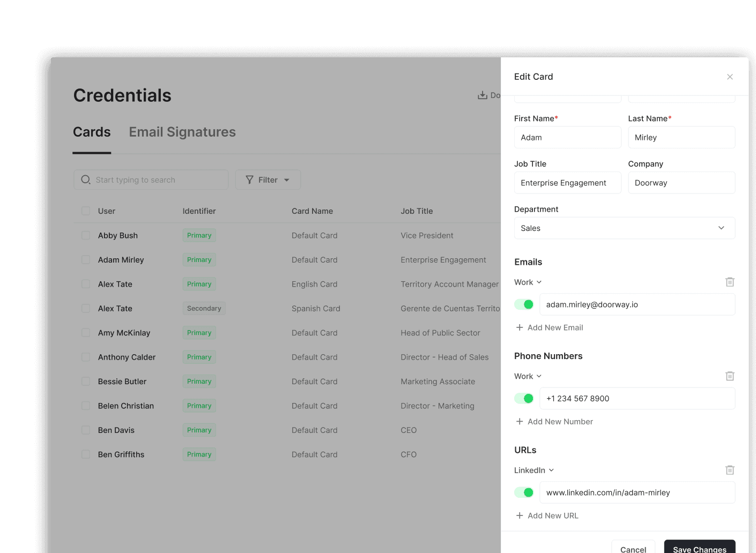
Task: Click the First Name field containing Adam
Action: click(568, 137)
